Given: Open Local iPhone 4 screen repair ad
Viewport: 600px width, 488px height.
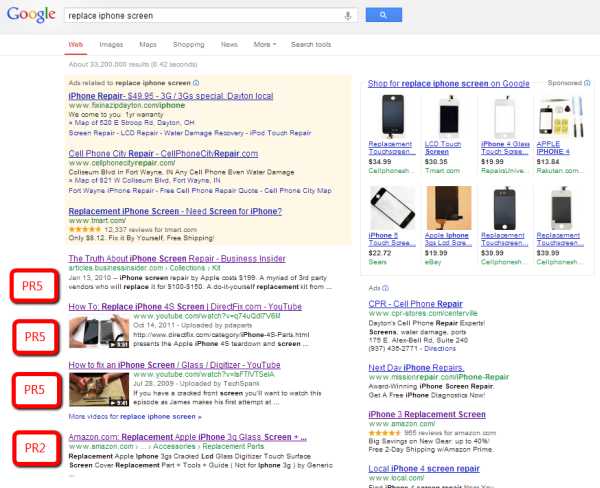Looking at the screenshot, I should [424, 468].
